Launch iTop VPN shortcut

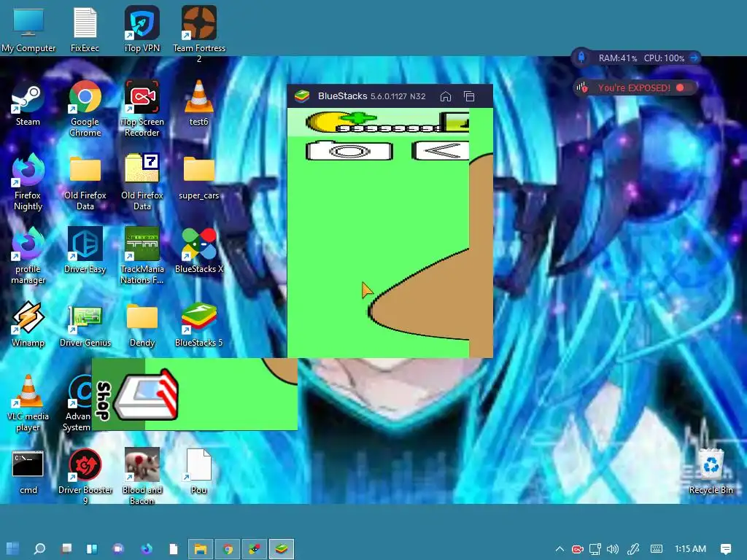[x=142, y=29]
